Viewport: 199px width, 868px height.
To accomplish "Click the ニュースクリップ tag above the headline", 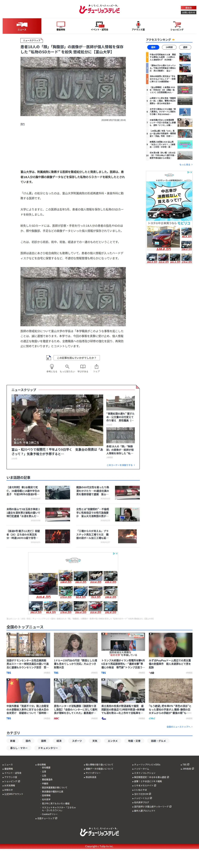I will tap(32, 40).
